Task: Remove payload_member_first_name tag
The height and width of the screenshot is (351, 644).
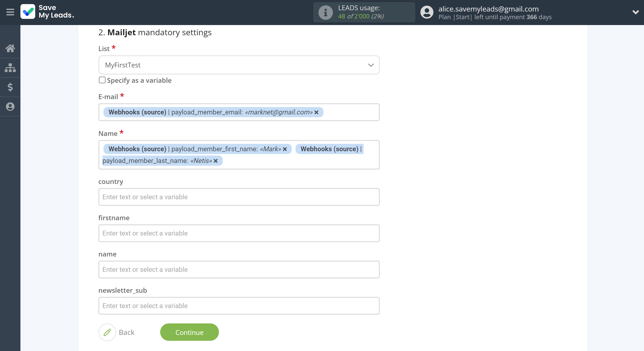Action: (285, 149)
